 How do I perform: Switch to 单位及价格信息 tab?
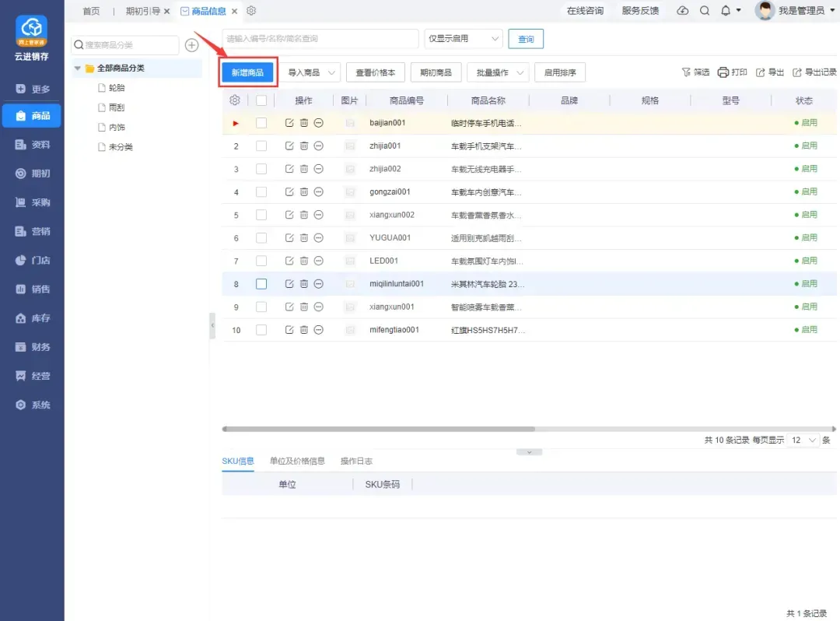click(x=297, y=461)
